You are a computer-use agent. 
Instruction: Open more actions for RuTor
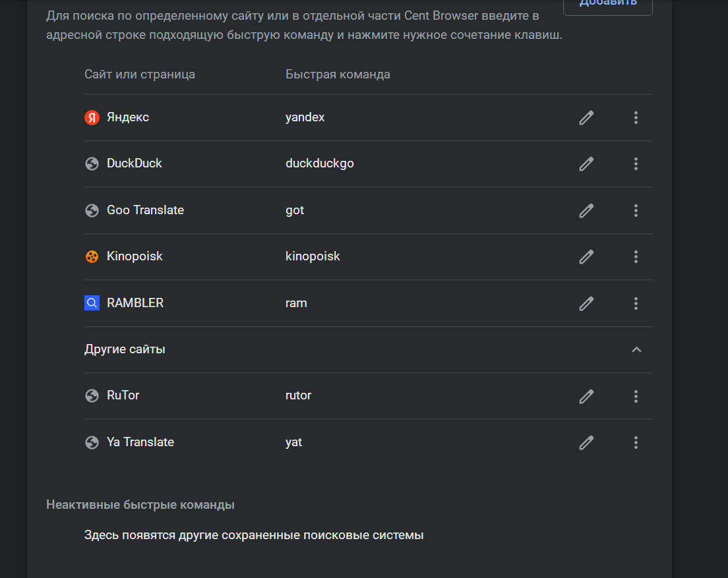[x=636, y=396]
